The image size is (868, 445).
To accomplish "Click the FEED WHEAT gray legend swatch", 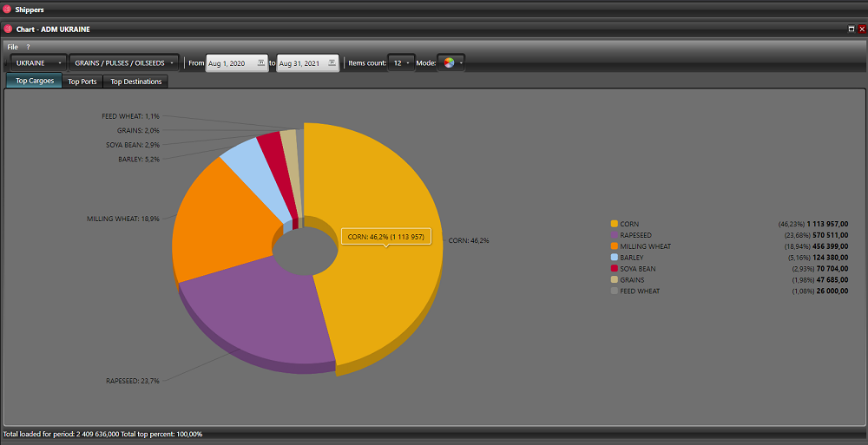I will point(614,291).
